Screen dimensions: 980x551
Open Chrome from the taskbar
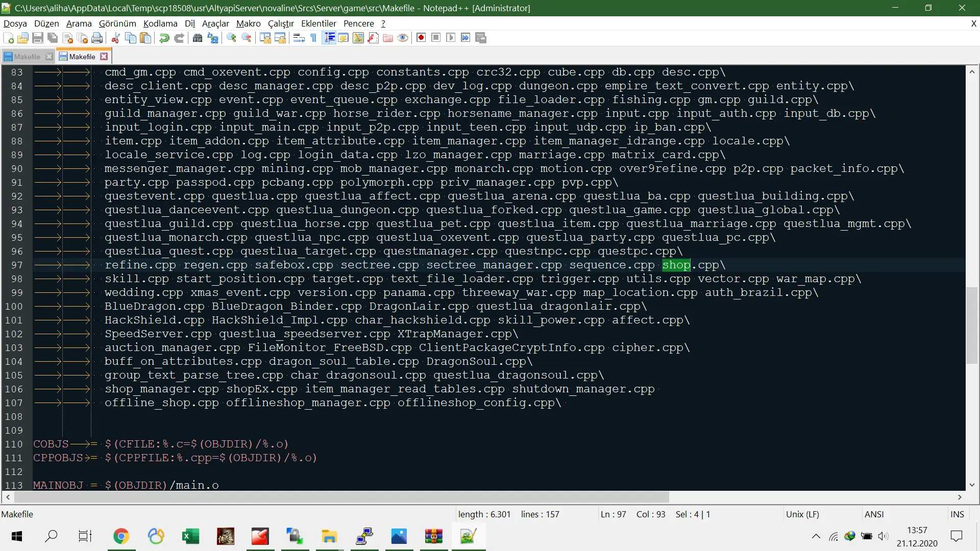pyautogui.click(x=121, y=536)
